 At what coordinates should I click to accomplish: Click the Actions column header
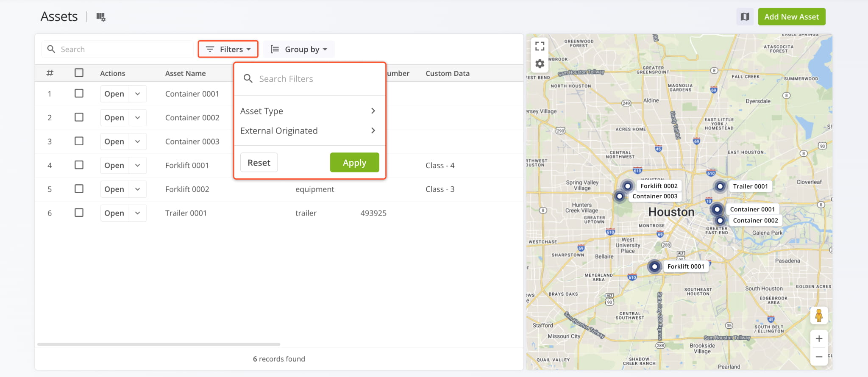tap(112, 73)
